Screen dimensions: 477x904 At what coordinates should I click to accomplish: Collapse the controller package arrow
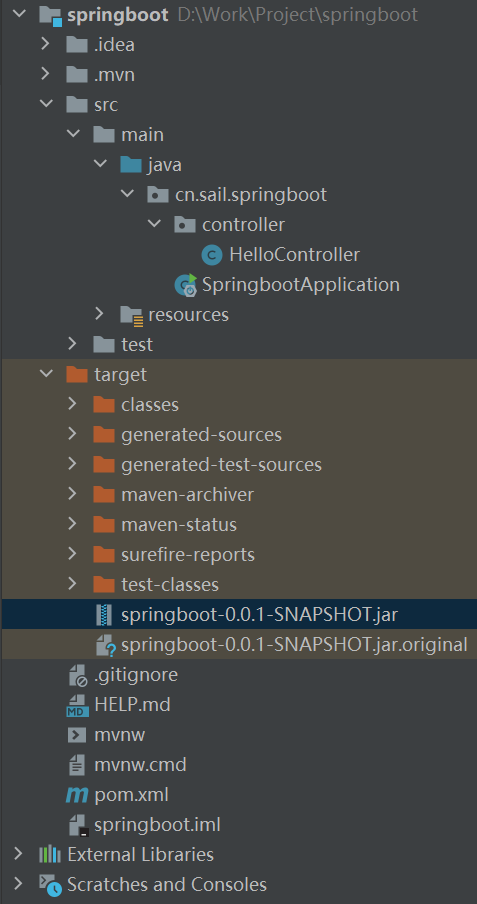point(154,224)
